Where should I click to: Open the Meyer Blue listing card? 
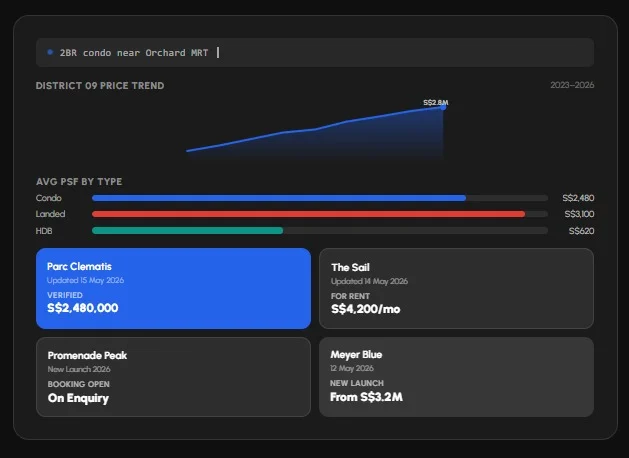point(457,377)
